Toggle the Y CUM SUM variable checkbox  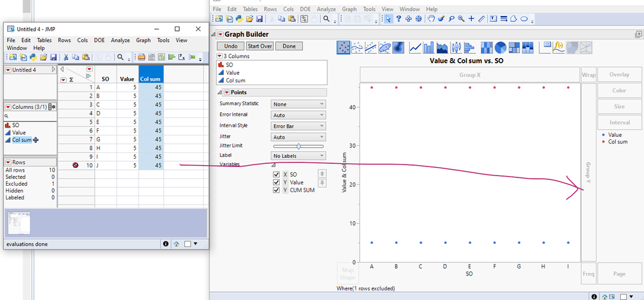[277, 190]
